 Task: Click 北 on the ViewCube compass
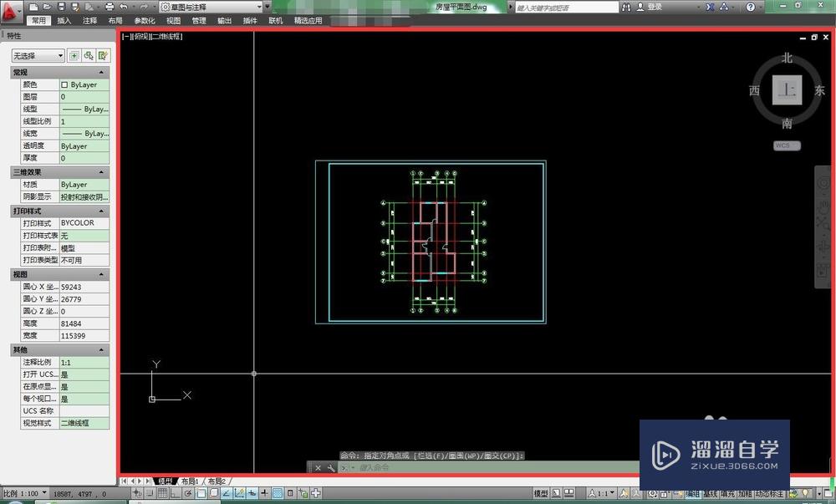tap(786, 59)
